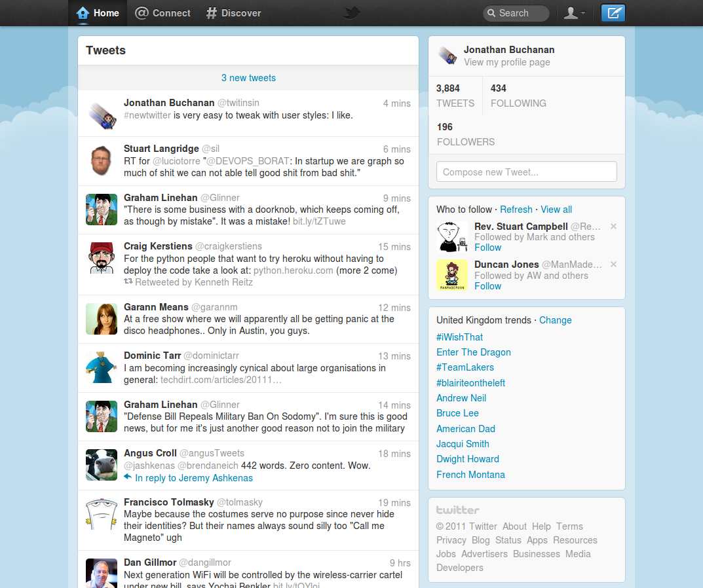Open the #iWishThat trend
Image resolution: width=703 pixels, height=588 pixels.
coord(459,337)
